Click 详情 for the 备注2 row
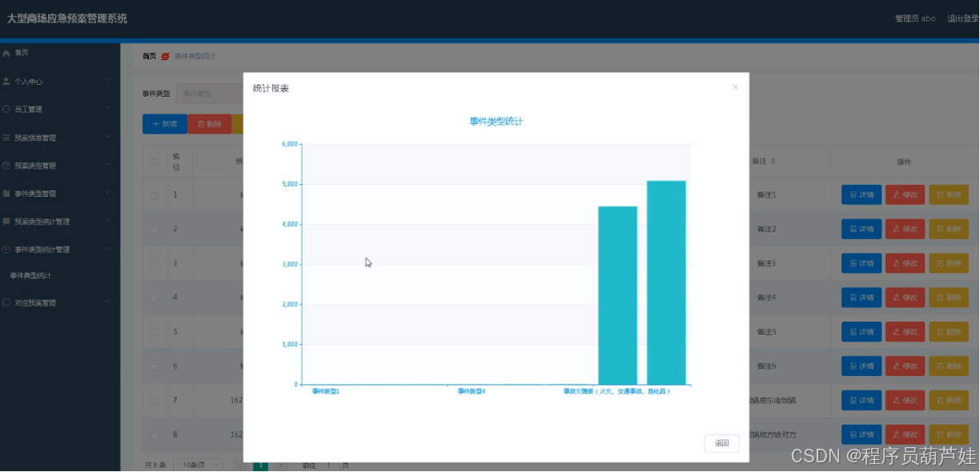Image resolution: width=980 pixels, height=472 pixels. tap(862, 230)
